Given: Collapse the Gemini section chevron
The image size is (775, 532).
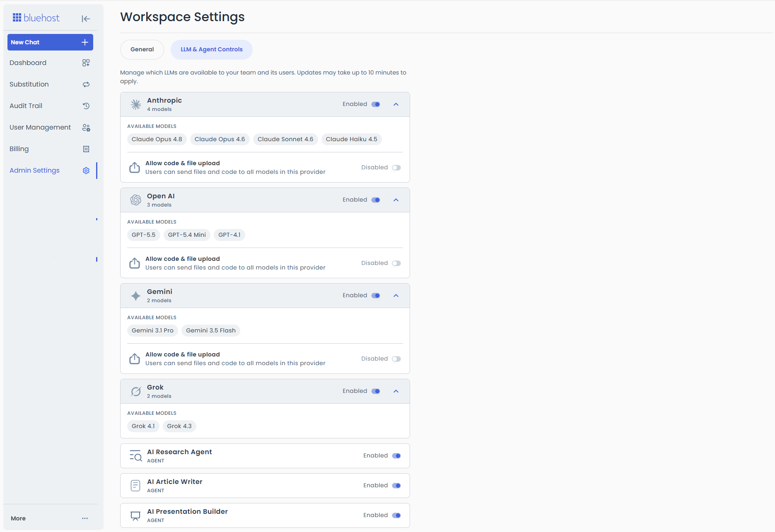Looking at the screenshot, I should (x=396, y=296).
